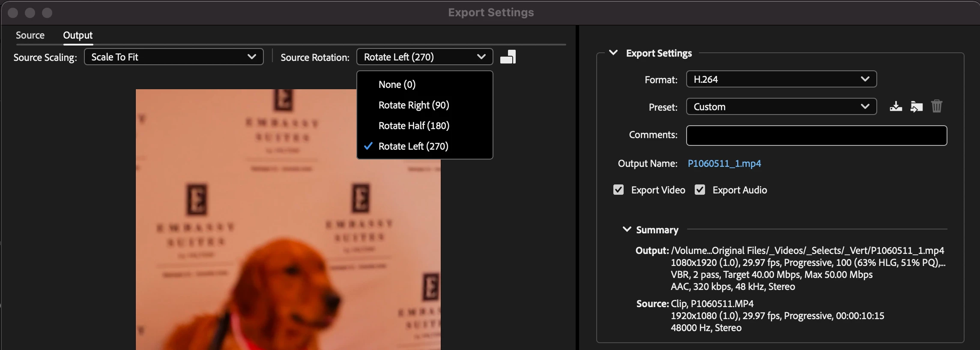Close the Export Settings window
The width and height of the screenshot is (980, 350).
pos(13,13)
